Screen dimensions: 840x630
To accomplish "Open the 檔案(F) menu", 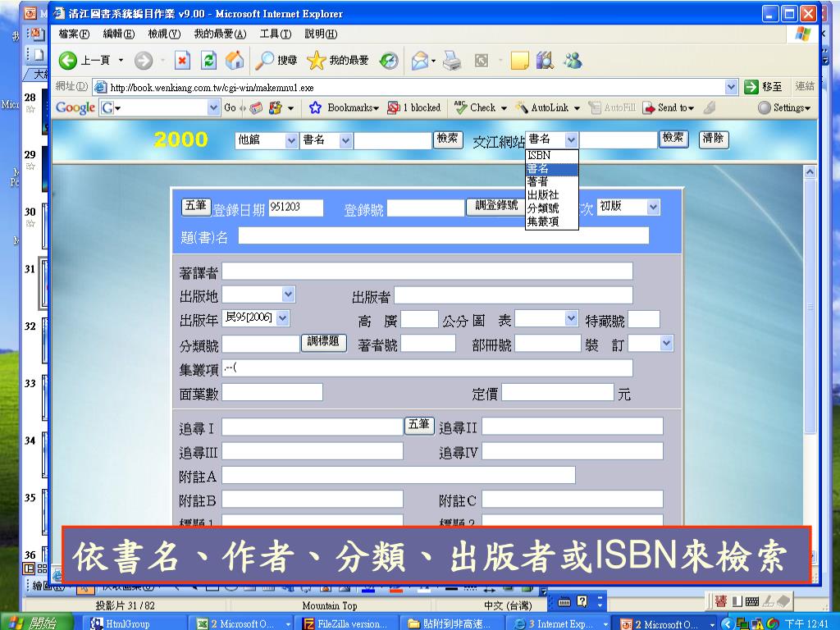I will click(x=74, y=34).
